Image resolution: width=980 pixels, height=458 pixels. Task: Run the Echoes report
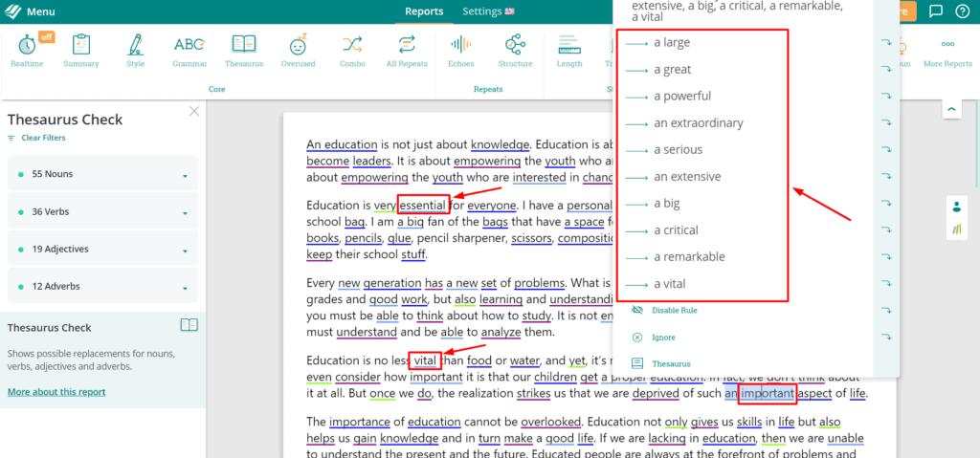pyautogui.click(x=461, y=50)
